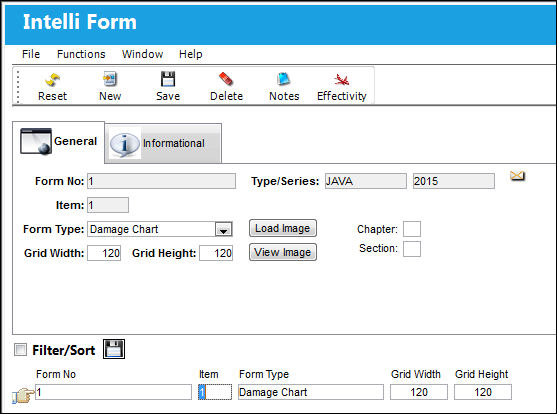Open Notes from the toolbar

283,79
